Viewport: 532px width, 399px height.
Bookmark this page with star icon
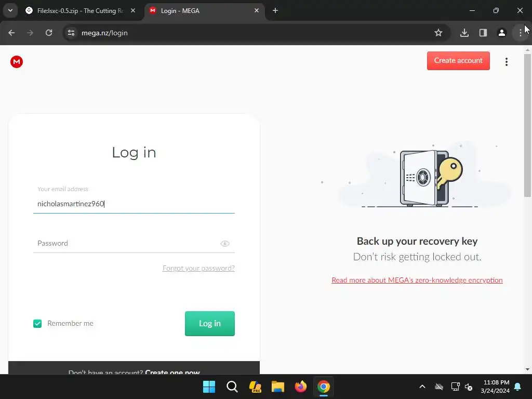pos(438,33)
